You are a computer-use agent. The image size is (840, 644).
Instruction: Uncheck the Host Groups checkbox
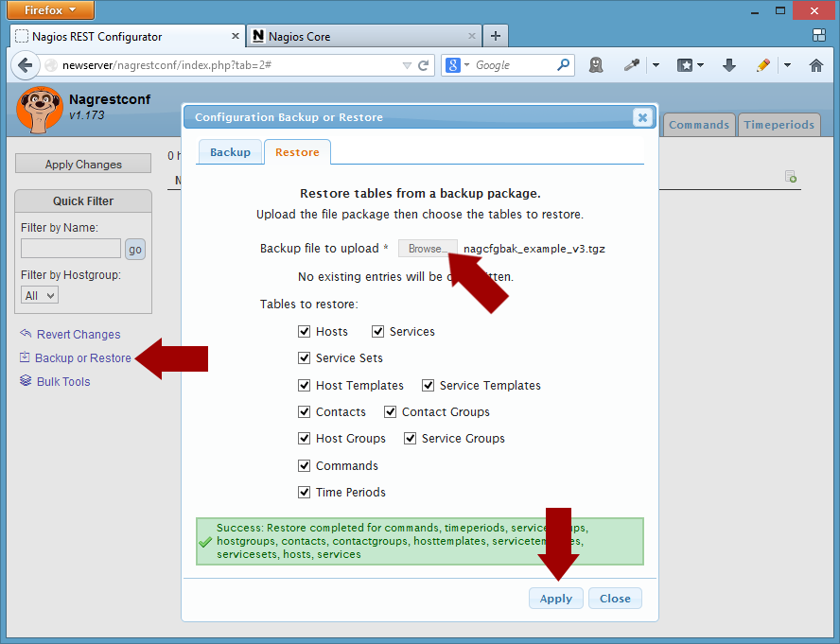tap(304, 438)
